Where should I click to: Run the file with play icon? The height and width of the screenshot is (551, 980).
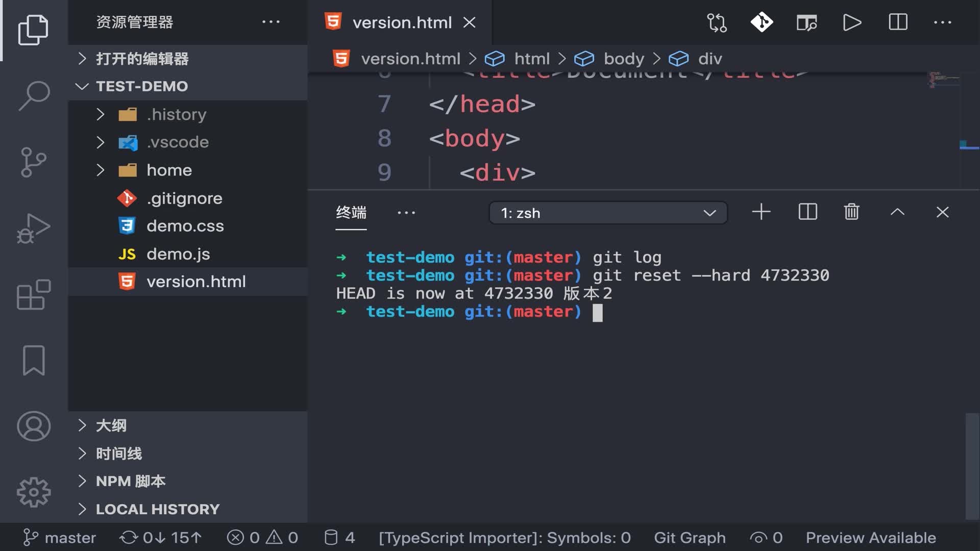tap(852, 22)
